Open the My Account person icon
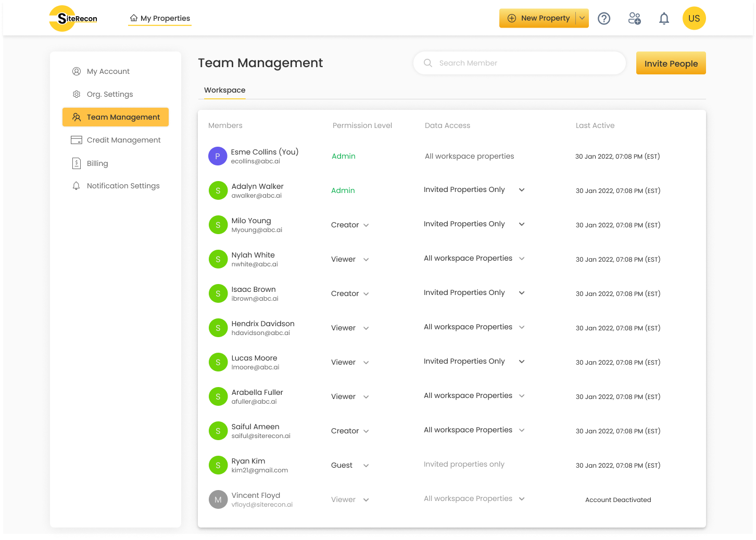The height and width of the screenshot is (540, 756). 77,71
